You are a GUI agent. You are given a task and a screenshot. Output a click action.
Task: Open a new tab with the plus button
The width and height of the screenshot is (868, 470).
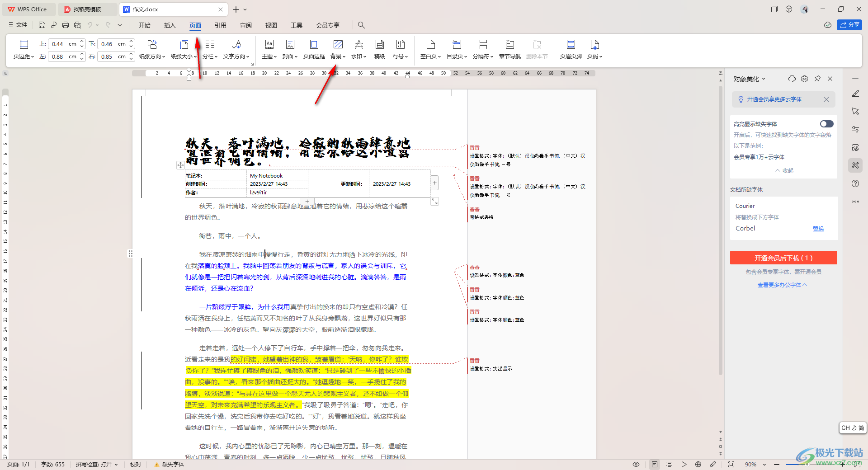[236, 9]
